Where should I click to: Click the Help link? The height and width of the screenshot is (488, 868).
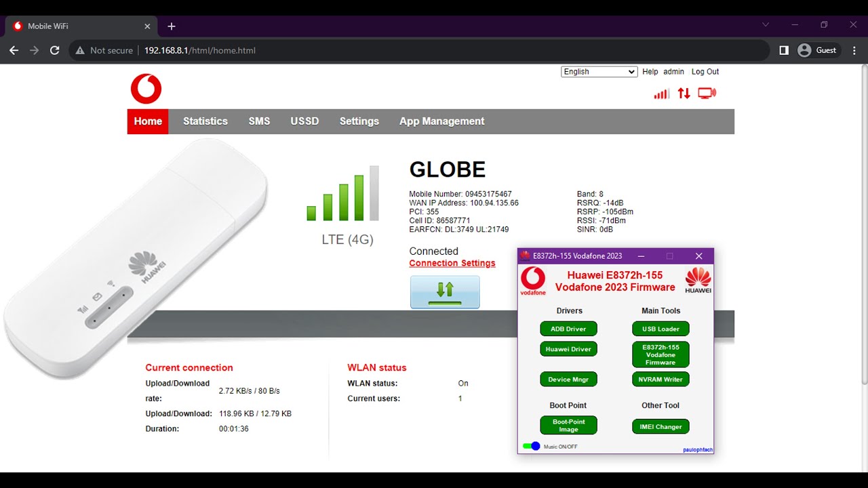pyautogui.click(x=650, y=72)
